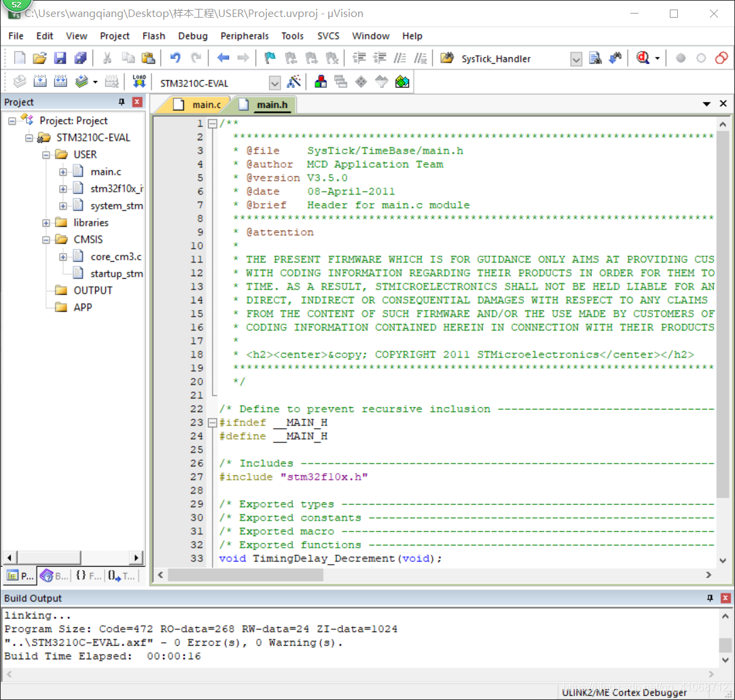Download code to flash memory
Image resolution: width=735 pixels, height=700 pixels.
point(139,81)
